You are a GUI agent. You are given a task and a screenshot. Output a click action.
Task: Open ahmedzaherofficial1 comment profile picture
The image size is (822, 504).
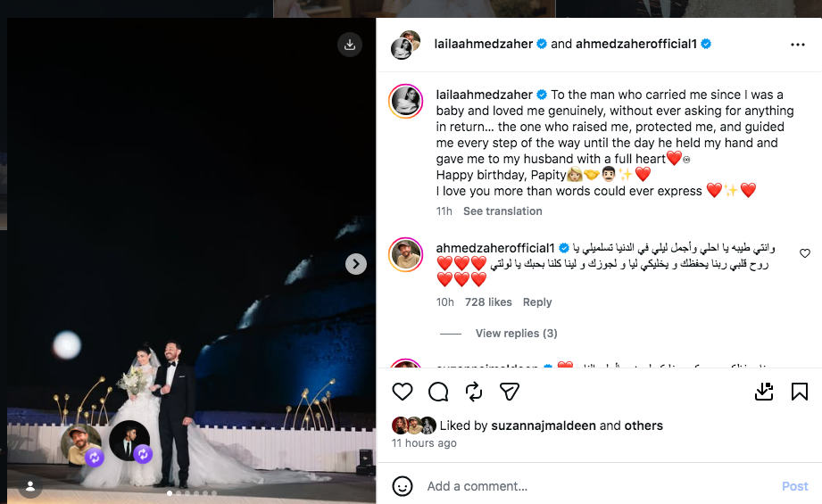(x=406, y=255)
